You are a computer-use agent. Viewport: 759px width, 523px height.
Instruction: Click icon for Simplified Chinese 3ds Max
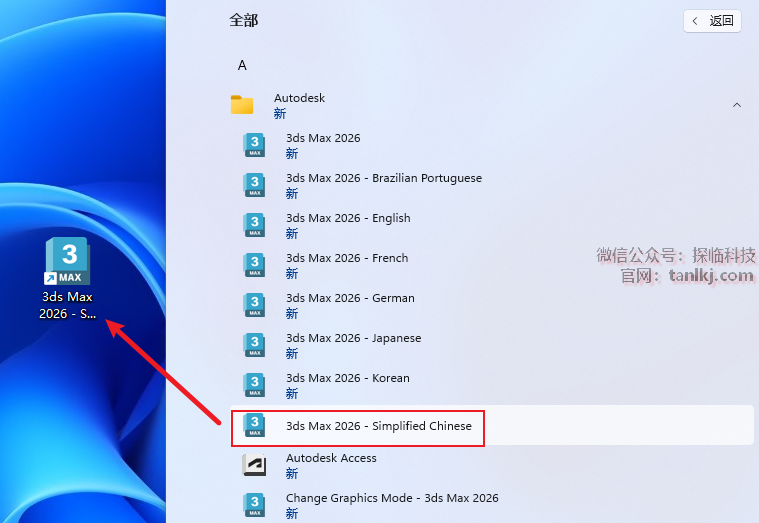click(255, 425)
